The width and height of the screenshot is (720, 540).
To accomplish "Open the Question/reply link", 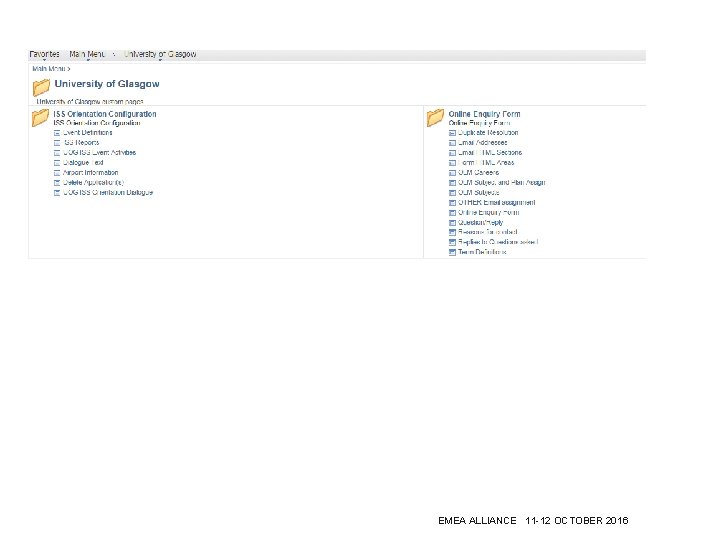I will [x=481, y=222].
